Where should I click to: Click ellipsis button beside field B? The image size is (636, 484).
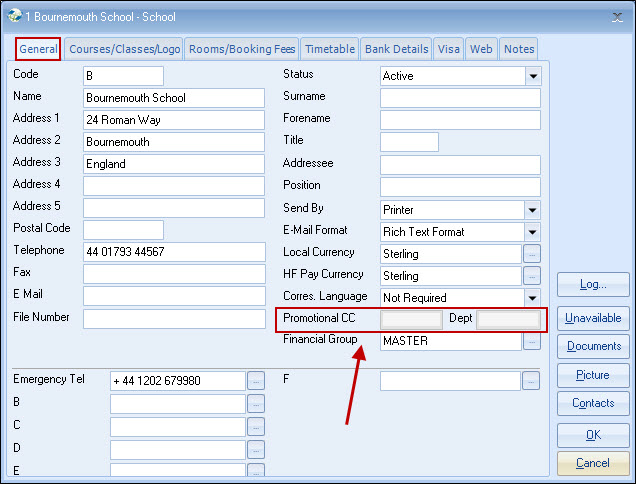coord(256,404)
